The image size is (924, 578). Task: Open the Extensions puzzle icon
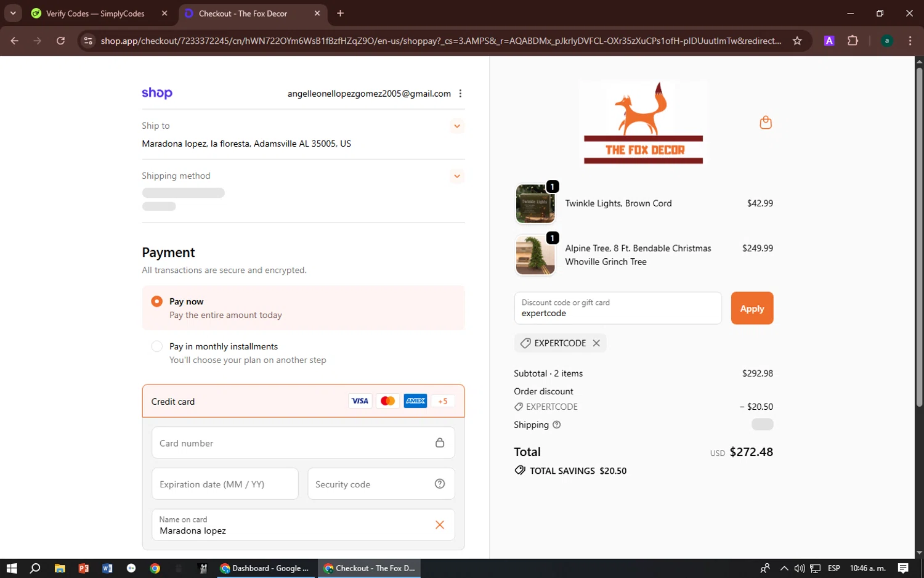click(x=853, y=41)
